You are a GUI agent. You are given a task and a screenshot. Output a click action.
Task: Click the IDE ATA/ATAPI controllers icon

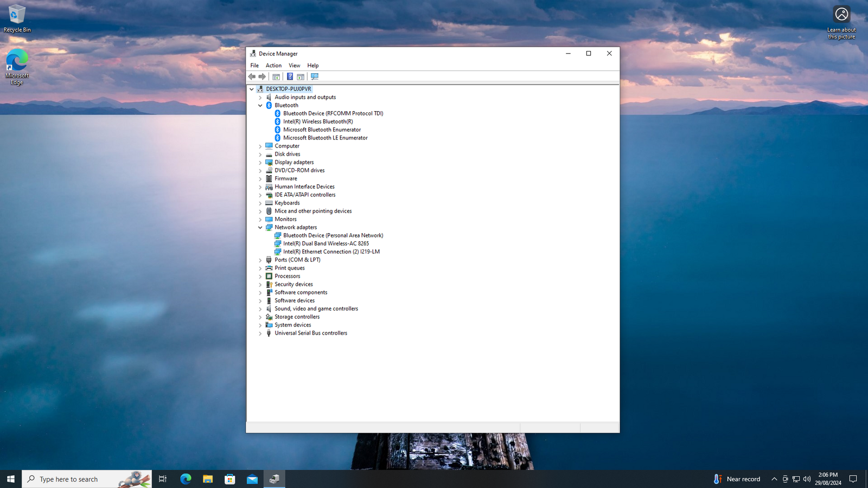coord(269,195)
